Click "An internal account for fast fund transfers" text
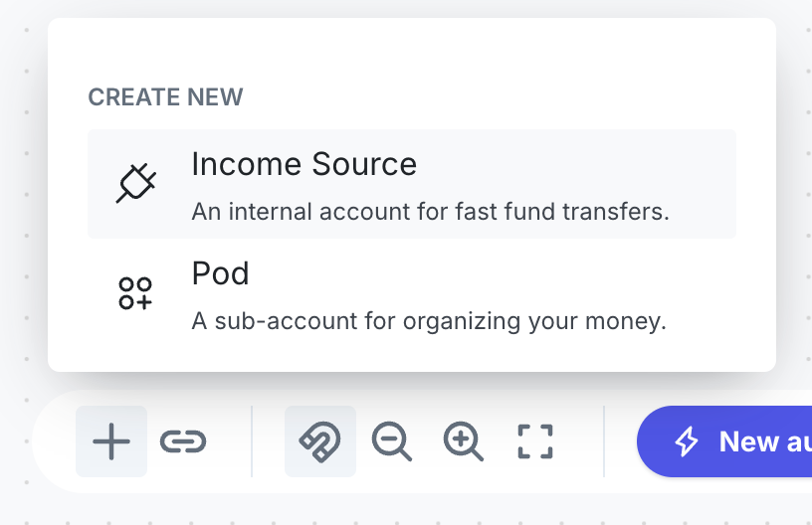Screen dimensions: 812x525 [430, 212]
